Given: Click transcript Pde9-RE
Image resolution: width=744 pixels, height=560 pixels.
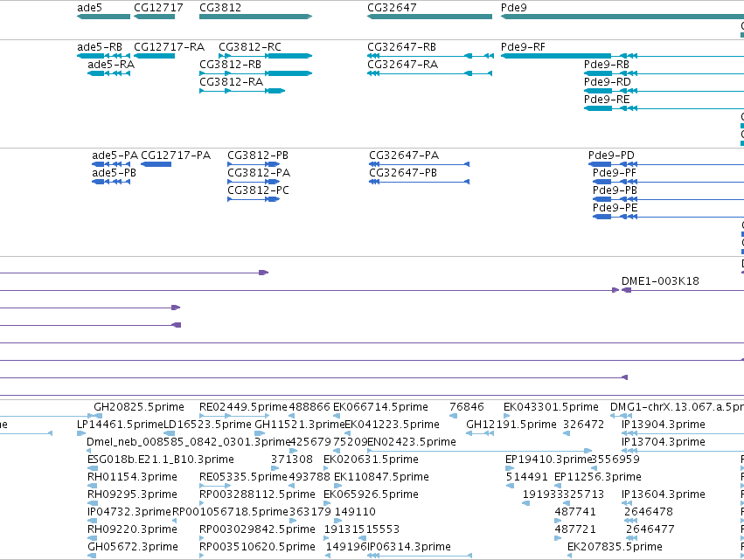Looking at the screenshot, I should pyautogui.click(x=664, y=108).
